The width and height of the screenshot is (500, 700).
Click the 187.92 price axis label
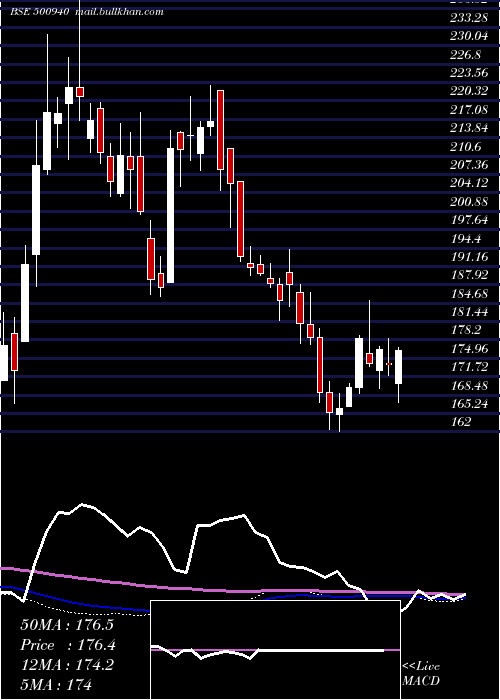(468, 275)
